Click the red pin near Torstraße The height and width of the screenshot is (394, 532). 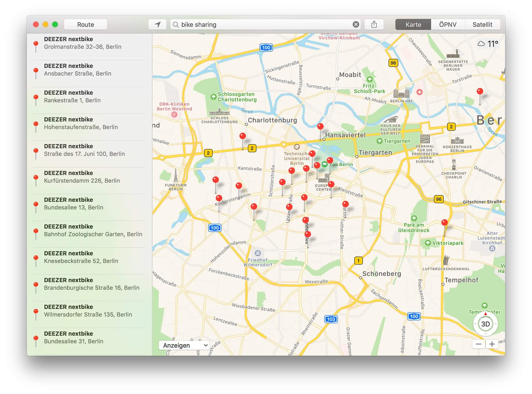pos(480,92)
